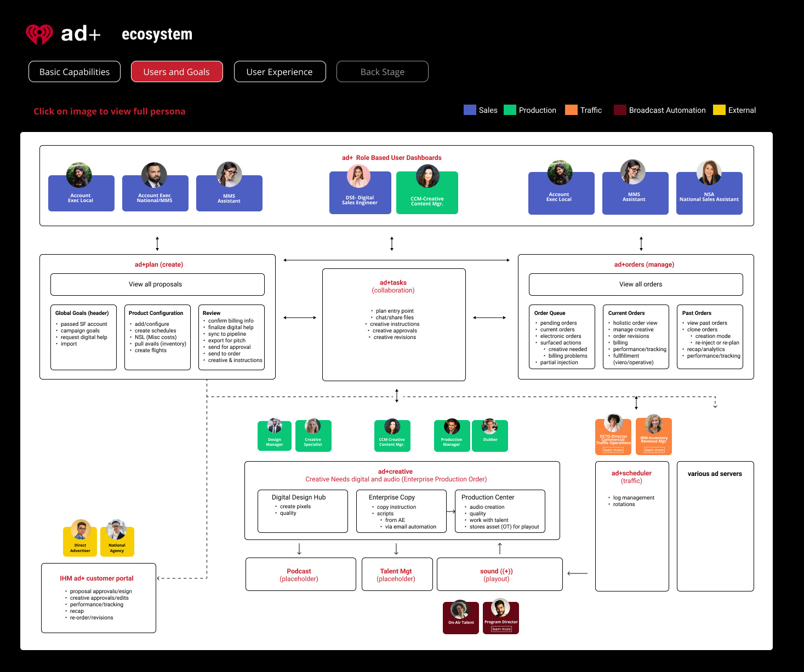The width and height of the screenshot is (804, 672).
Task: Open CCM-Creative Content Mgr. card above ad+creative
Action: [392, 435]
